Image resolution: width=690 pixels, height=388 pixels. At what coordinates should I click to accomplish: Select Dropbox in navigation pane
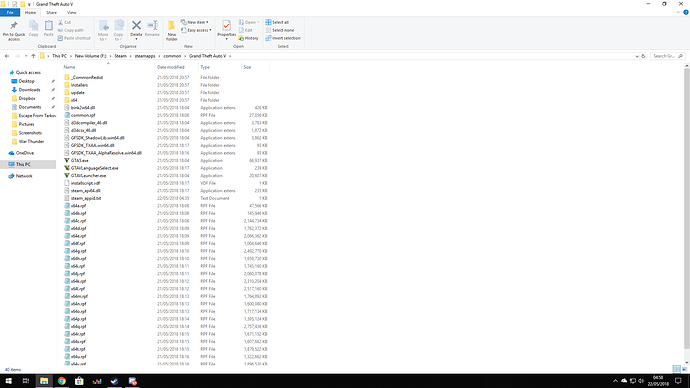(27, 99)
